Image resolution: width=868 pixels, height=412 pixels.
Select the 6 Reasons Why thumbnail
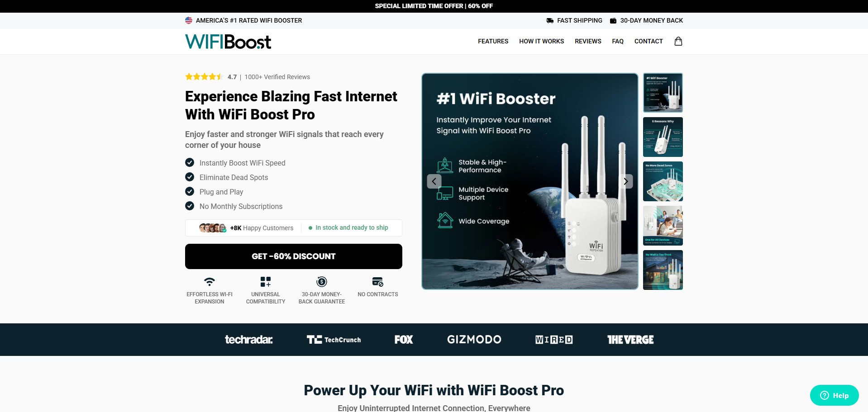pos(663,137)
